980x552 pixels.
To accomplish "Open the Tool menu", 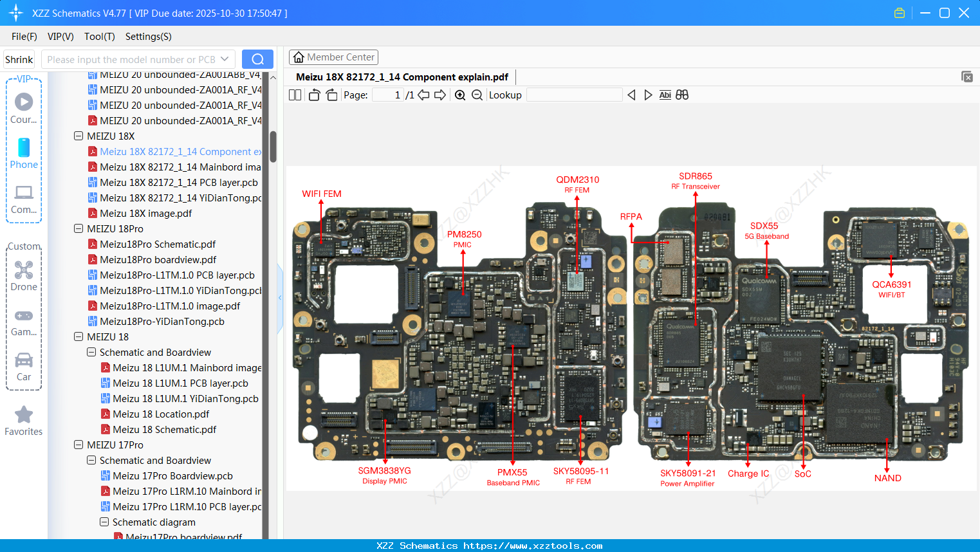I will coord(99,37).
